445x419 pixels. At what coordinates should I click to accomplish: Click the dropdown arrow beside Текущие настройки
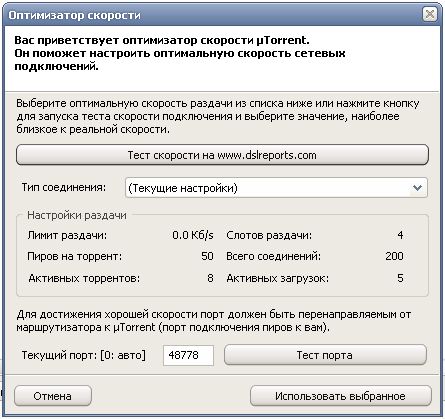click(x=417, y=188)
